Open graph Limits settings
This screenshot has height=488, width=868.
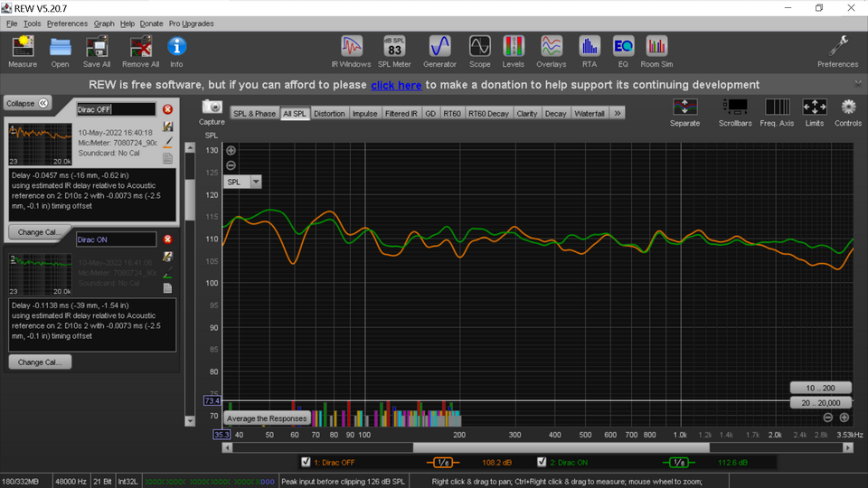815,112
